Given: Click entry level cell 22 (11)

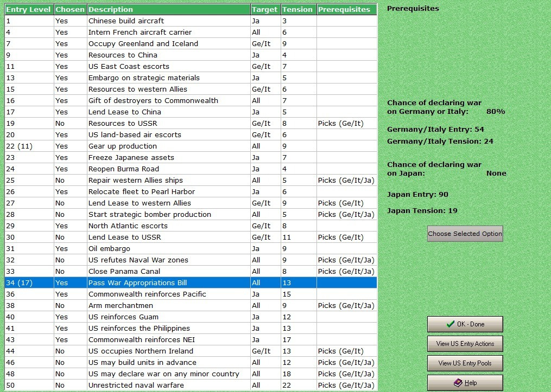Looking at the screenshot, I should coord(29,146).
